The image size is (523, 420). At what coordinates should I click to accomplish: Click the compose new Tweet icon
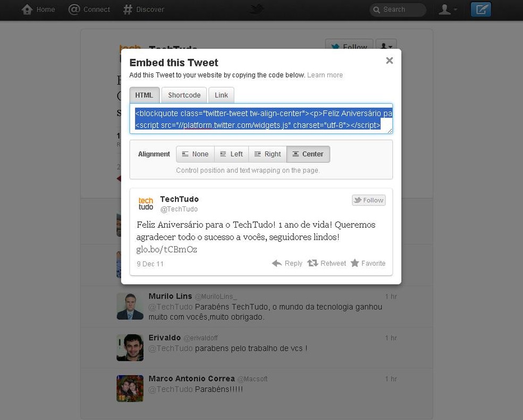coord(480,10)
